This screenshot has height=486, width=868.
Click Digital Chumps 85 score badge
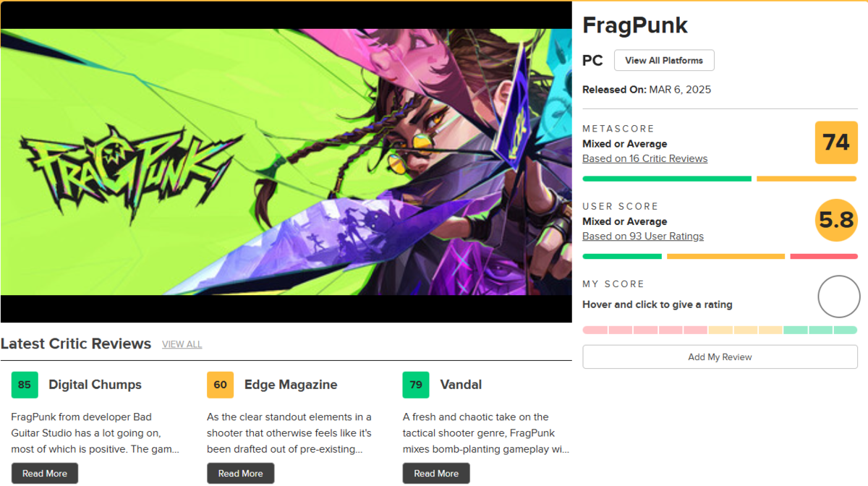tap(25, 385)
